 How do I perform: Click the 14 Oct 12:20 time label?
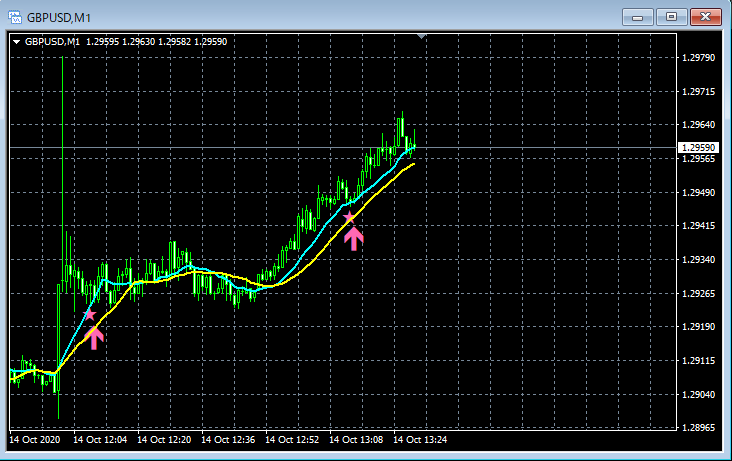tap(164, 440)
